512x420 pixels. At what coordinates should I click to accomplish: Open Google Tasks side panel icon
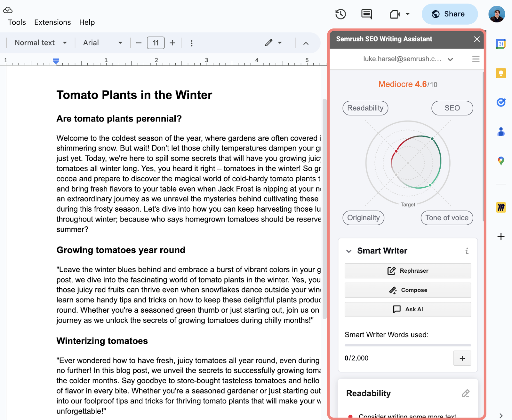501,102
